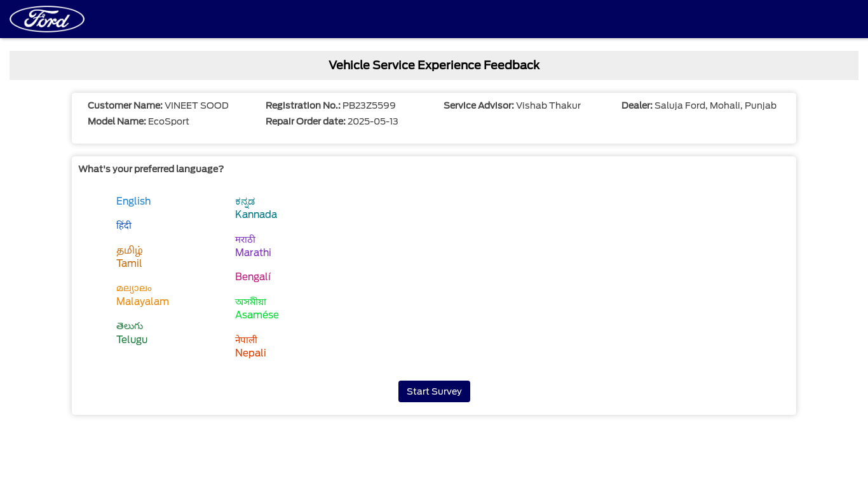Select customer name VINEET SOOD text

(196, 105)
